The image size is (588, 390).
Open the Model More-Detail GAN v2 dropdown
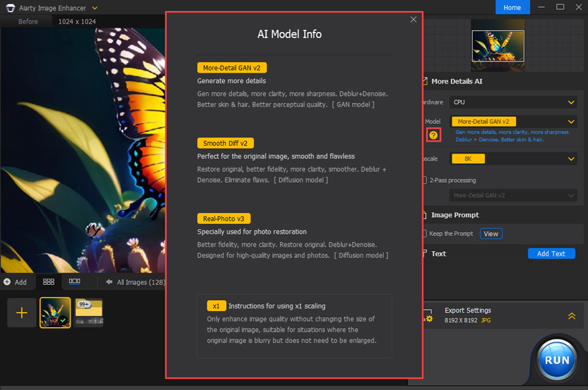click(513, 122)
